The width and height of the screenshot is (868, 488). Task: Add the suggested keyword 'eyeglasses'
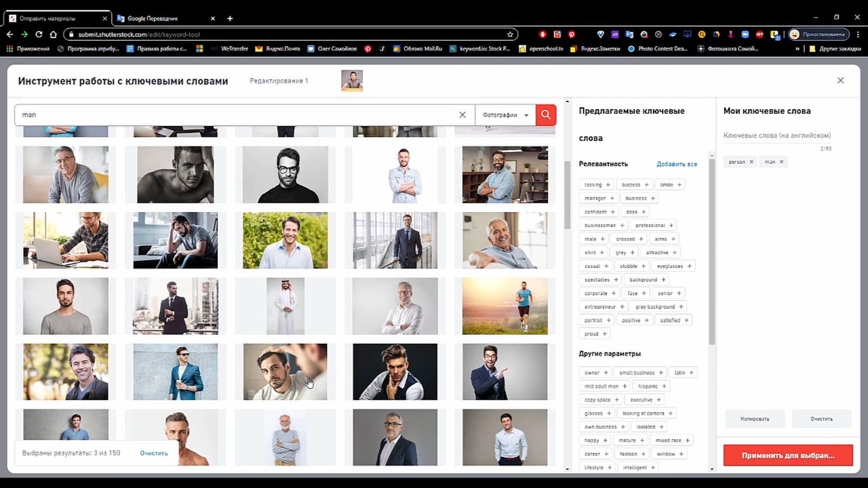pyautogui.click(x=674, y=266)
